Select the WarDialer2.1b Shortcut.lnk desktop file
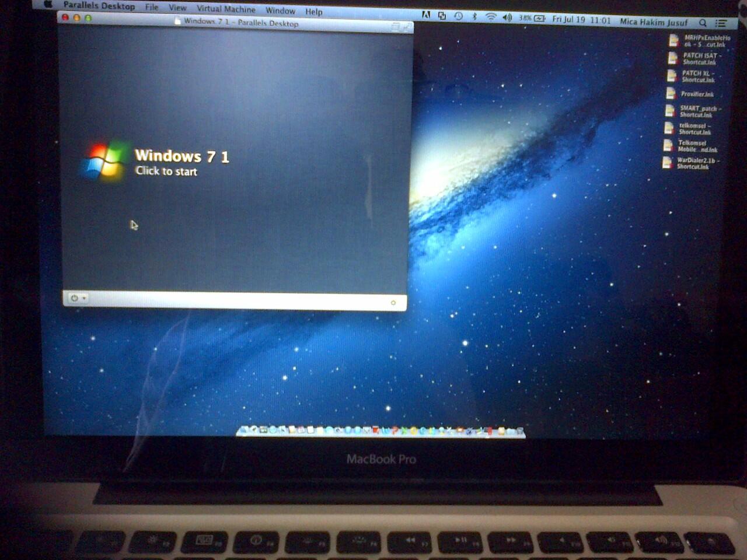Screen dimensions: 747x560 point(691,163)
